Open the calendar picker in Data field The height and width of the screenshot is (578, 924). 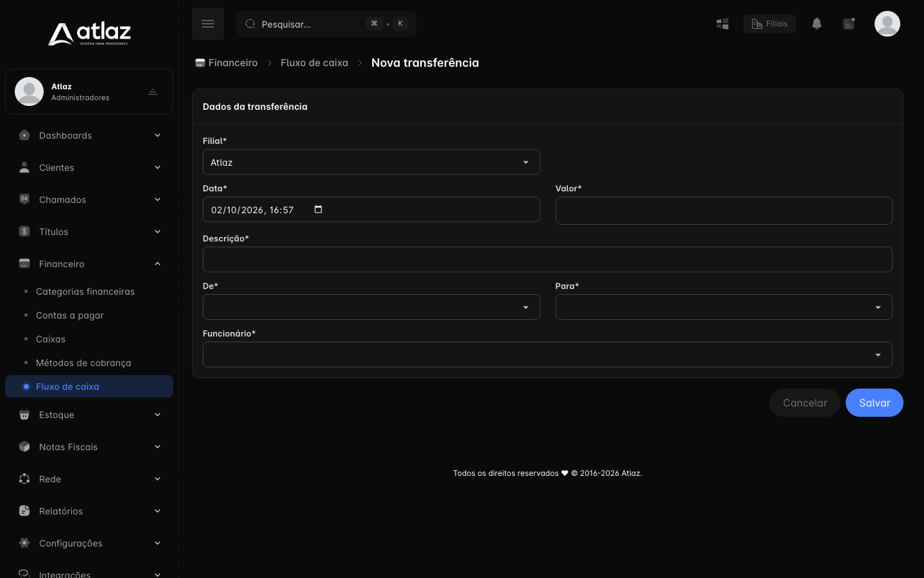[x=318, y=209]
